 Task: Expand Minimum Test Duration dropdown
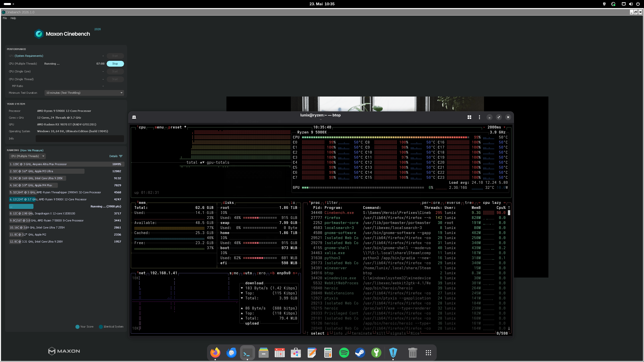[84, 93]
